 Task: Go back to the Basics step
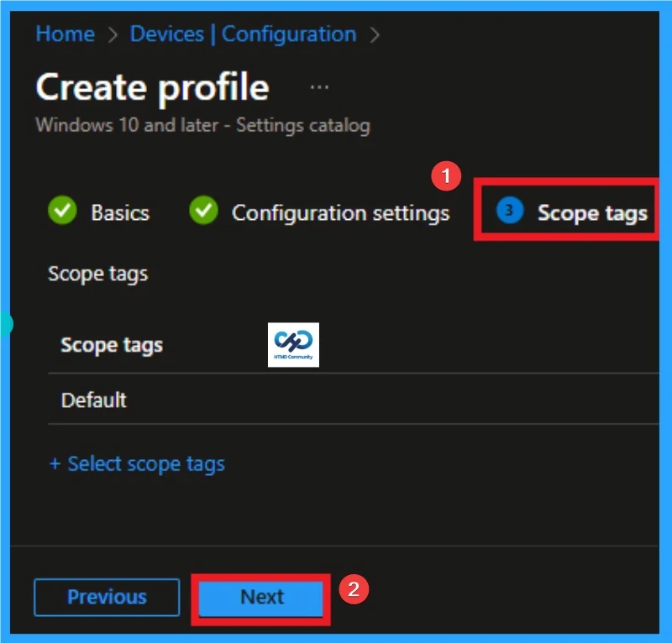121,212
